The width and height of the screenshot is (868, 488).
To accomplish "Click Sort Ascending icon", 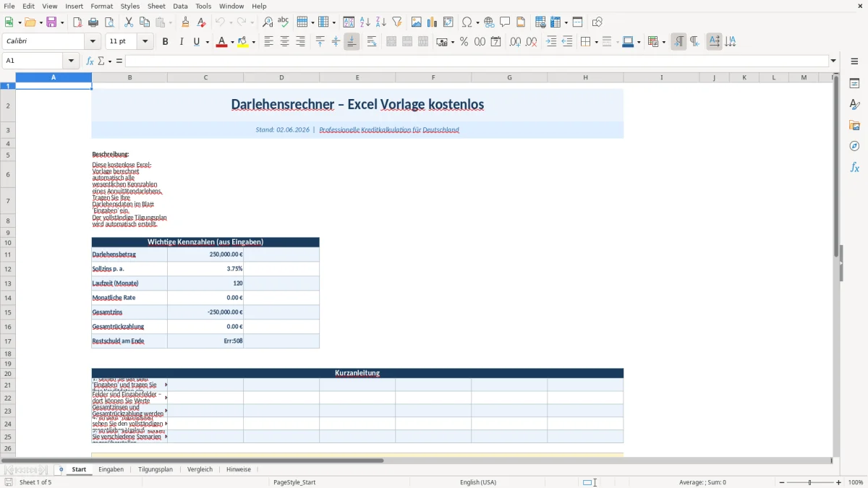I will click(x=365, y=22).
